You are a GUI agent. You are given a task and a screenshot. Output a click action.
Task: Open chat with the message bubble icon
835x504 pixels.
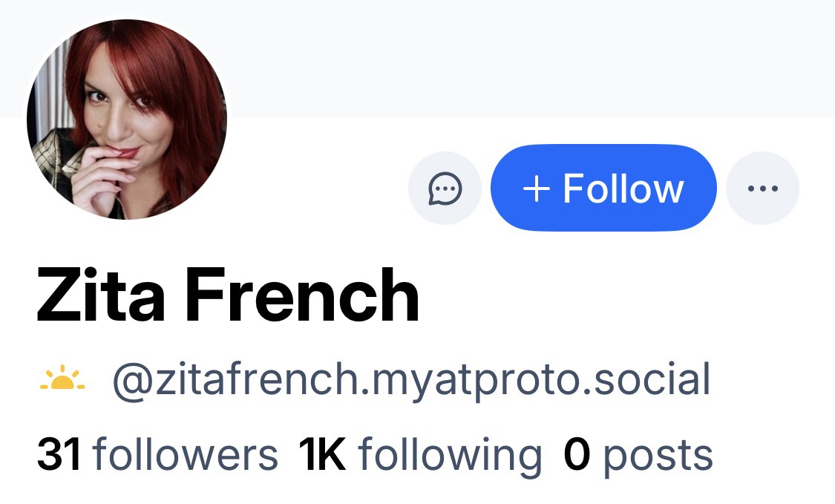pos(445,189)
